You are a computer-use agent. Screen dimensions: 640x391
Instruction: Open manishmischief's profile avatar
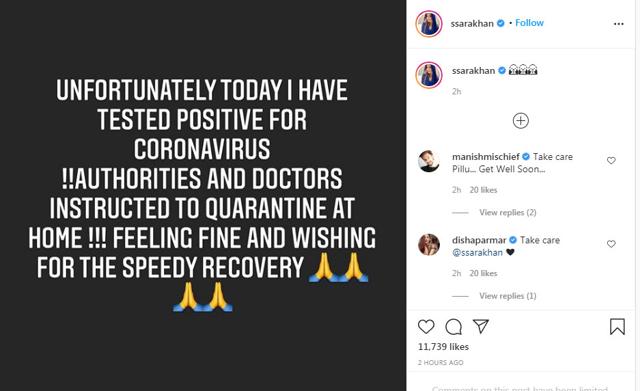click(429, 161)
